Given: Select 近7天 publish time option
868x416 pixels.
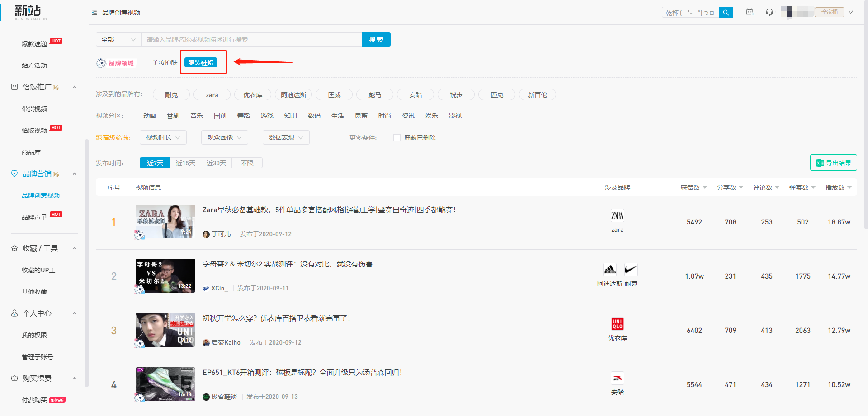Looking at the screenshot, I should tap(155, 163).
